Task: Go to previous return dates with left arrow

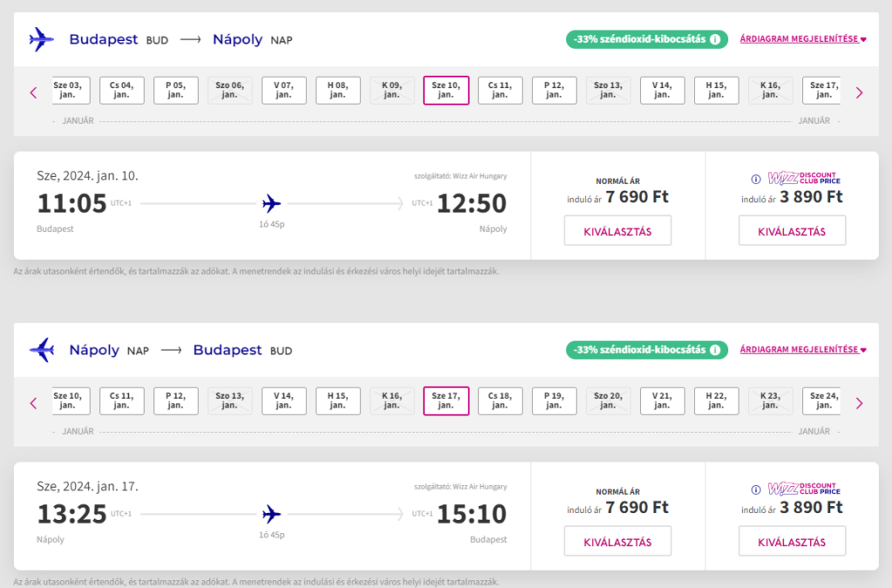Action: tap(34, 403)
